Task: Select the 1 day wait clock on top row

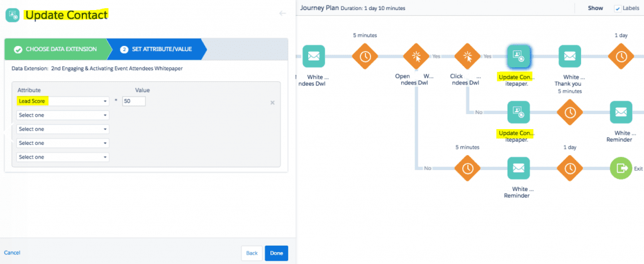Action: [x=621, y=57]
